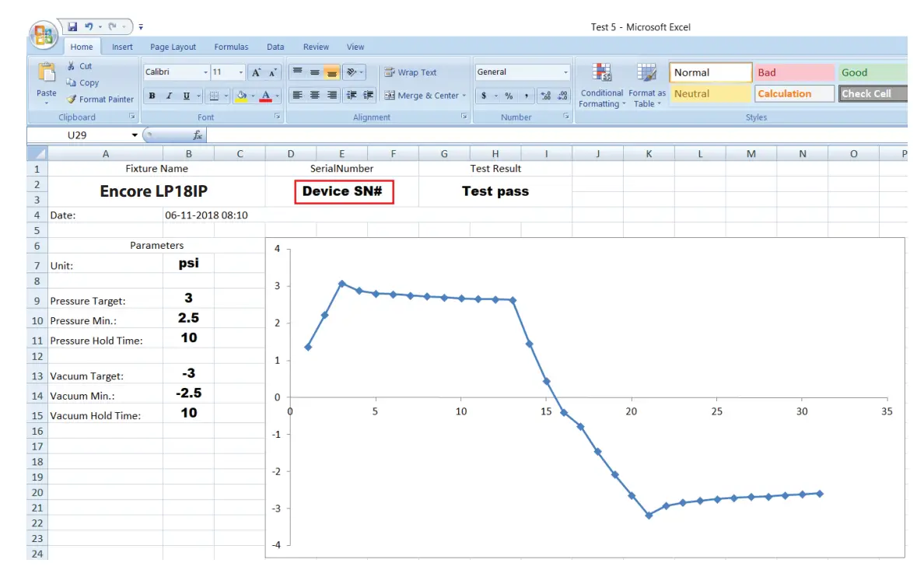The image size is (924, 584).
Task: Click the Paste clipboard icon
Action: point(46,73)
